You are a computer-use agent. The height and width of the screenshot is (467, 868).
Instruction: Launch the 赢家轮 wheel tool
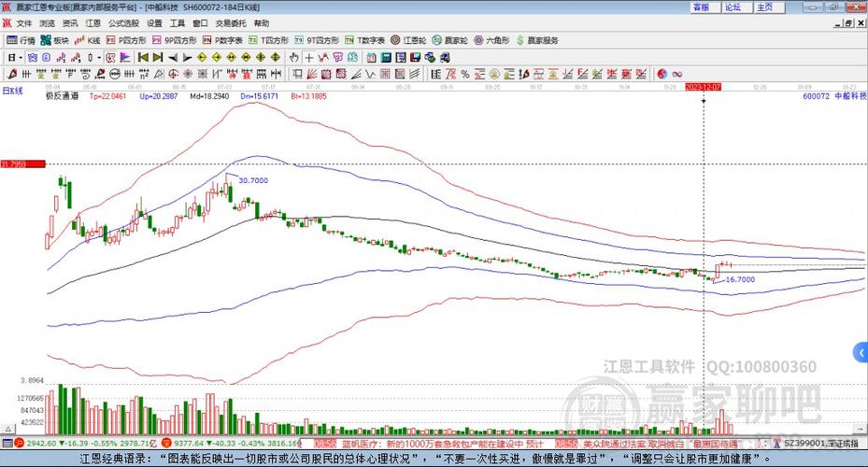coord(450,40)
